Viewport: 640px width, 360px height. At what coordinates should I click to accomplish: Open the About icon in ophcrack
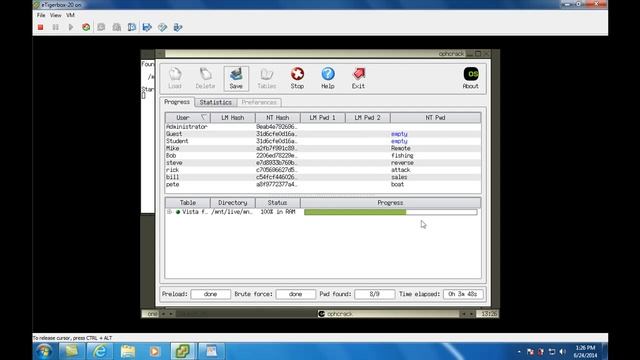pos(471,78)
